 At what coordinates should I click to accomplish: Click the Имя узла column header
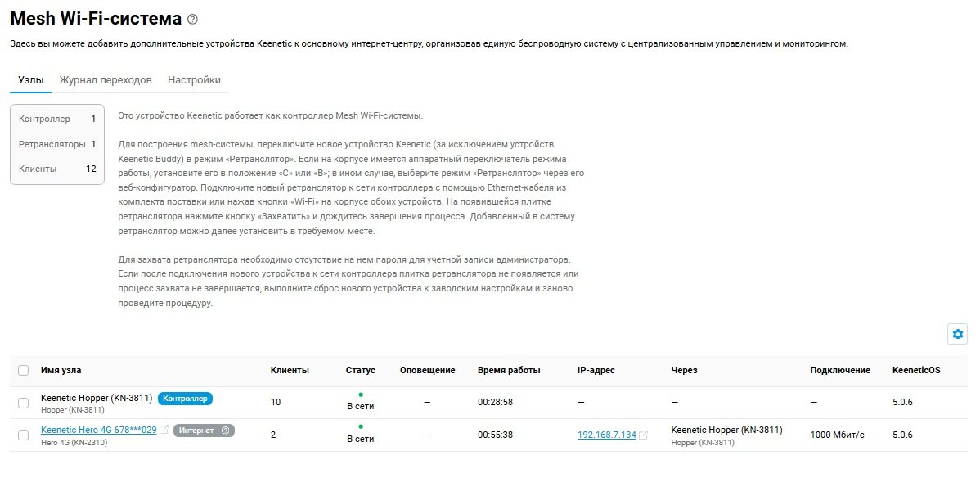(61, 371)
